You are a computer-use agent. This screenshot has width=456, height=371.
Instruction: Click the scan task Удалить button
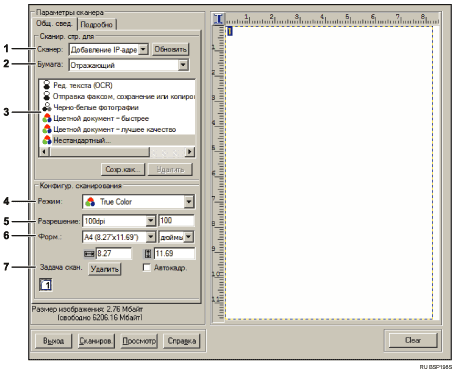105,269
